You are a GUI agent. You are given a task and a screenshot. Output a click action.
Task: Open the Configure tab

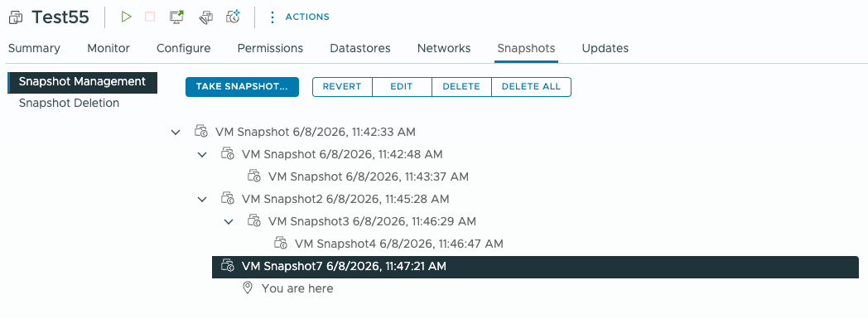pos(184,48)
